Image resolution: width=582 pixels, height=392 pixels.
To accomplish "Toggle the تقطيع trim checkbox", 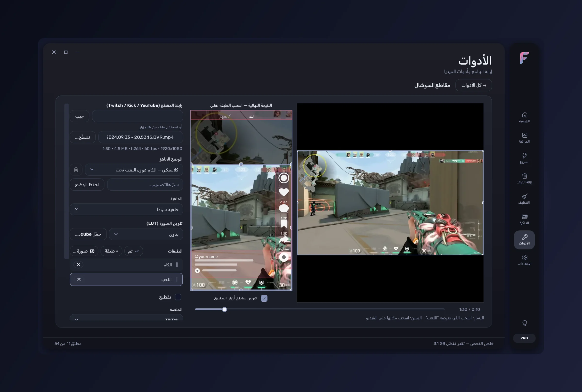I will 178,297.
